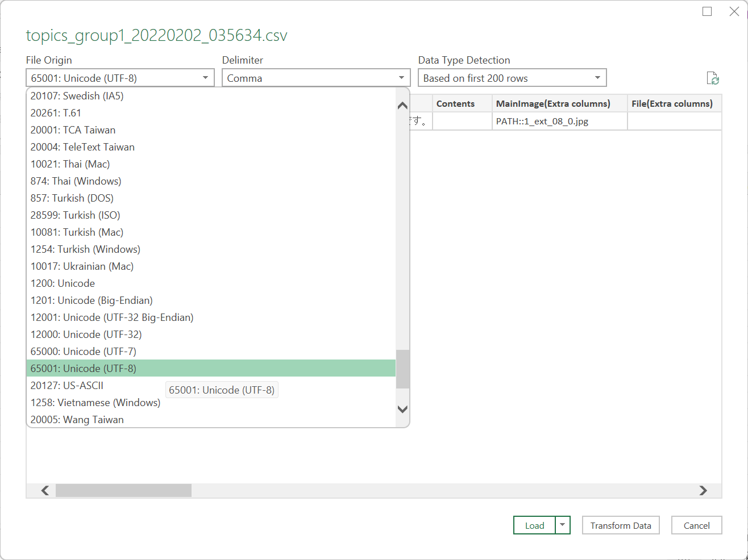Viewport: 748px width, 560px height.
Task: Open the Load options split arrow
Action: point(562,525)
